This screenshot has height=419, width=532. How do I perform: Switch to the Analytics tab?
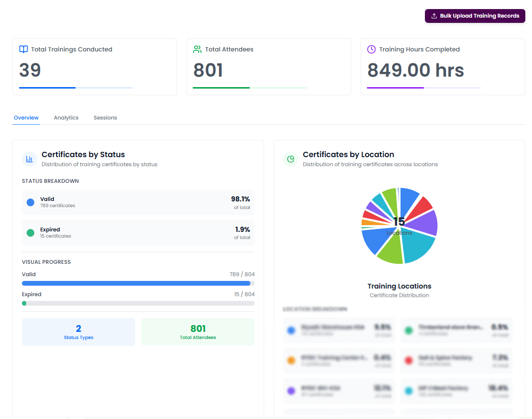(x=66, y=118)
